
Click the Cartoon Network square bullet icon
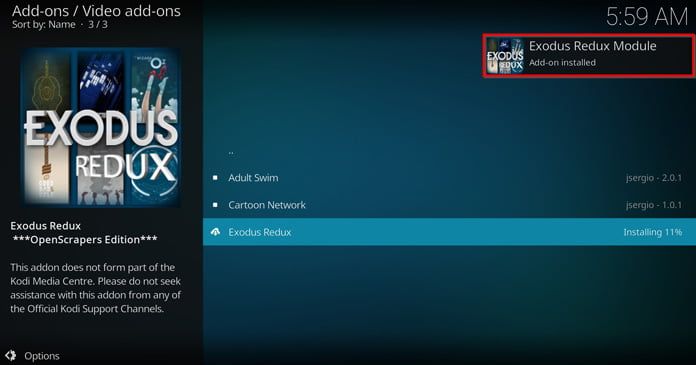[x=215, y=205]
